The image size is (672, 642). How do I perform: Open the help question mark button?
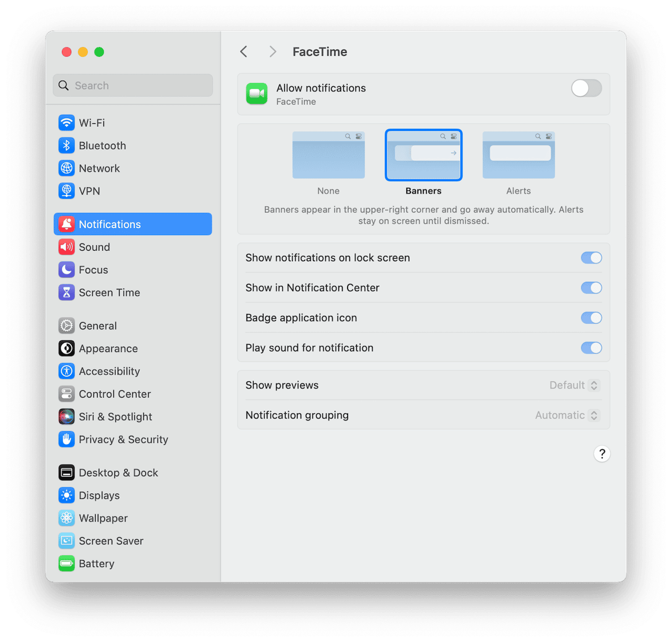click(602, 454)
